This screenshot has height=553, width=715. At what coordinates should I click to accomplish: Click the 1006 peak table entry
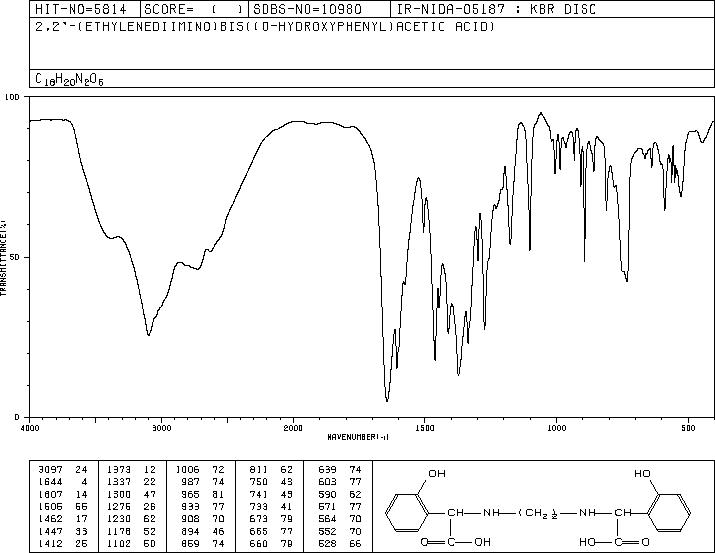coord(200,470)
